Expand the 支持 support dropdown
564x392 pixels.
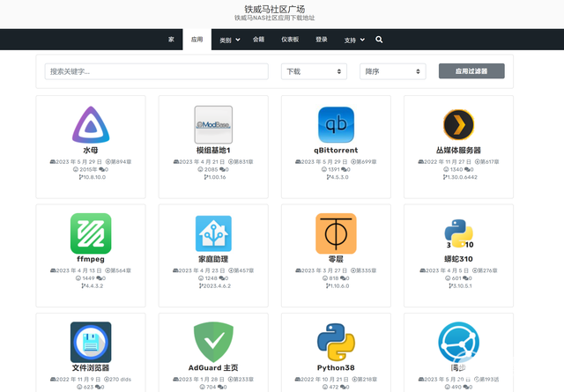pyautogui.click(x=354, y=40)
